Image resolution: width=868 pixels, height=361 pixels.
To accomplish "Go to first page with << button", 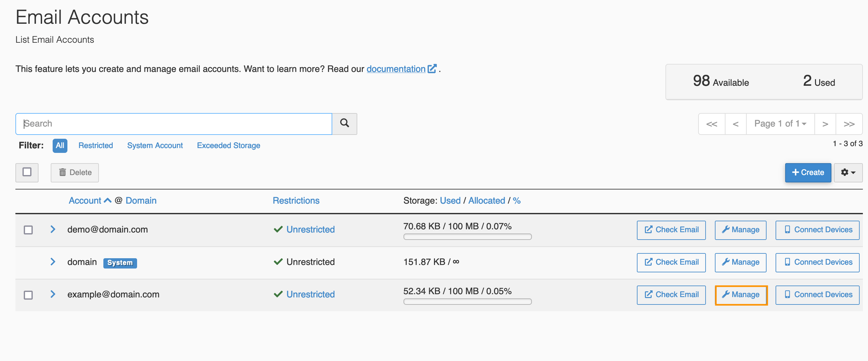I will [x=712, y=124].
